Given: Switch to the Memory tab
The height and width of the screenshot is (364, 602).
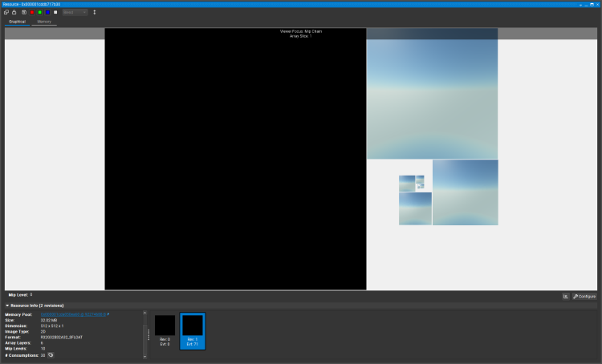Looking at the screenshot, I should (44, 22).
